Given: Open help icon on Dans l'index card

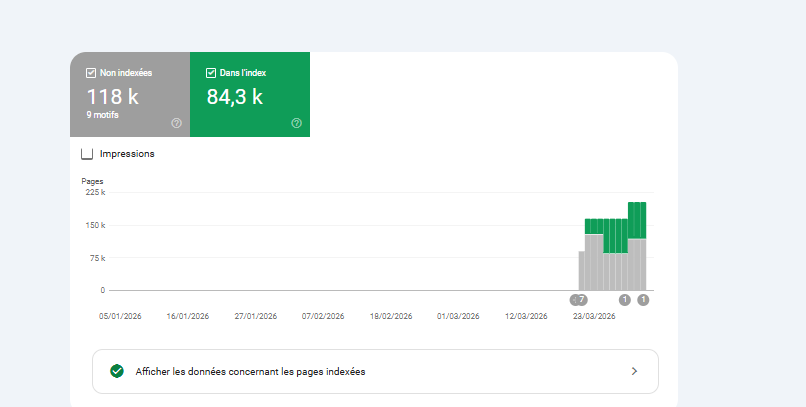Looking at the screenshot, I should [x=297, y=123].
